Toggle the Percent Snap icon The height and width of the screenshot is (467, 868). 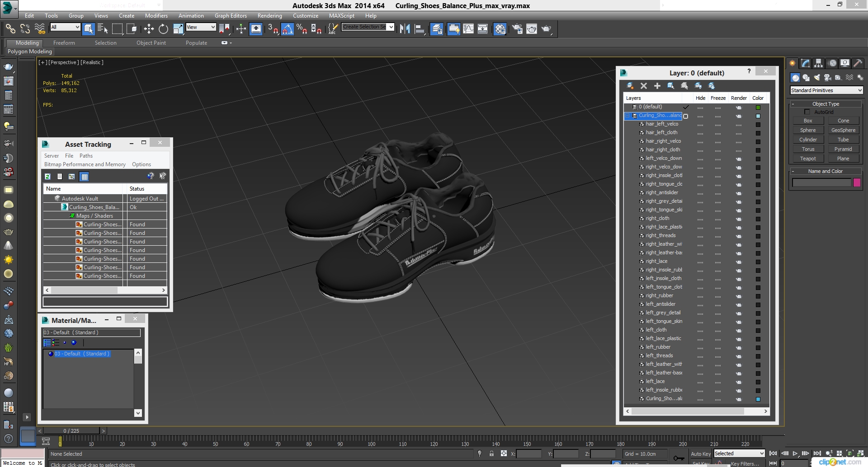pyautogui.click(x=302, y=29)
